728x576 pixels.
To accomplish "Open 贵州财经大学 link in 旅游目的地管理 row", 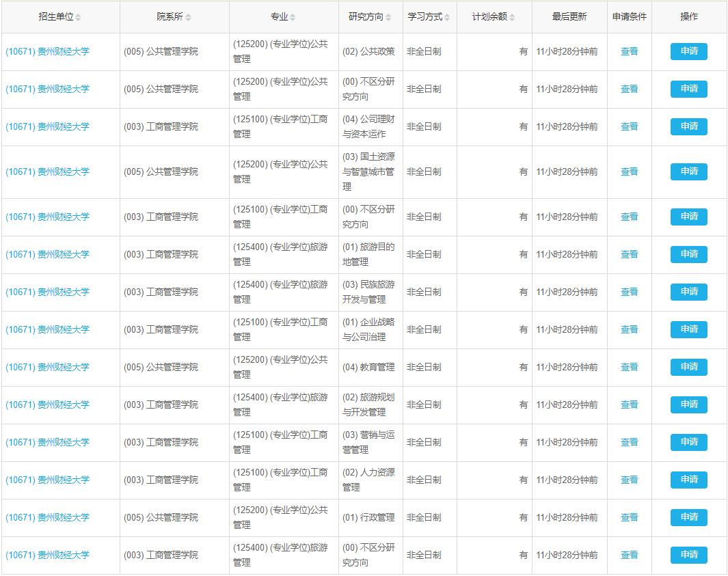I will (47, 254).
